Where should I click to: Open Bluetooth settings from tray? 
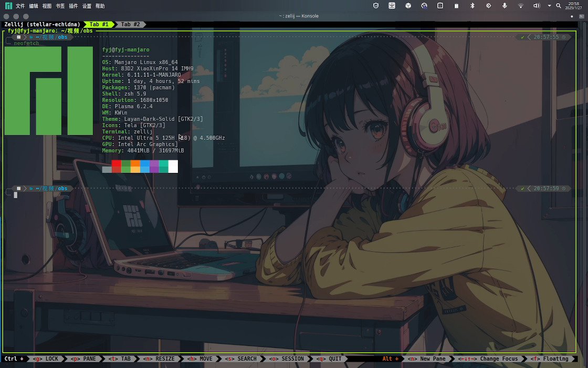tap(472, 6)
